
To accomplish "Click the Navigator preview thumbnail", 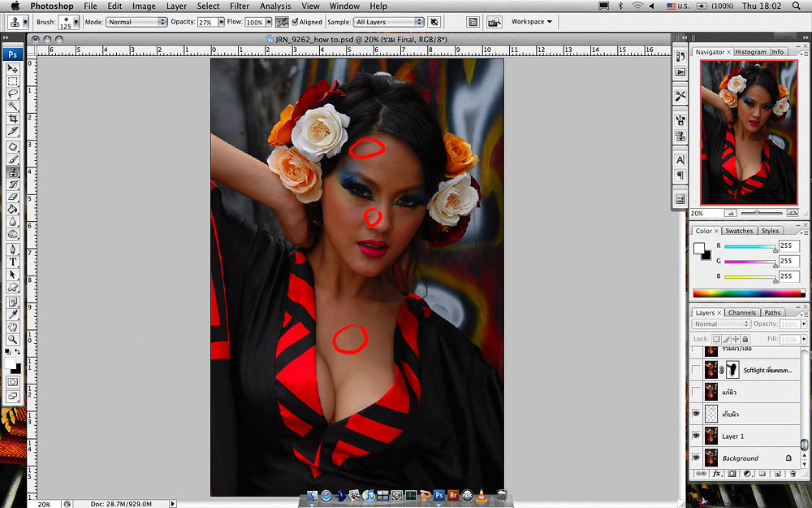I will [x=749, y=132].
